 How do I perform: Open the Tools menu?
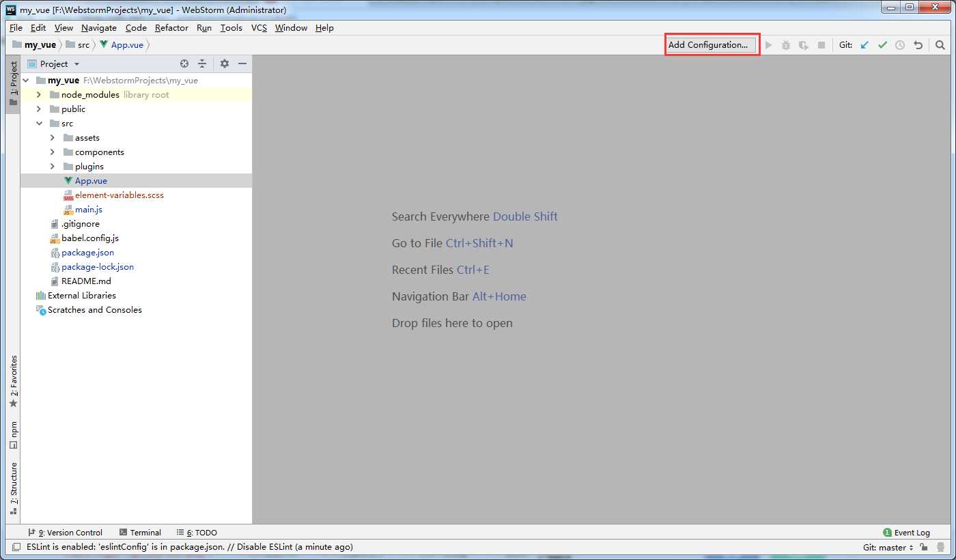[x=231, y=28]
